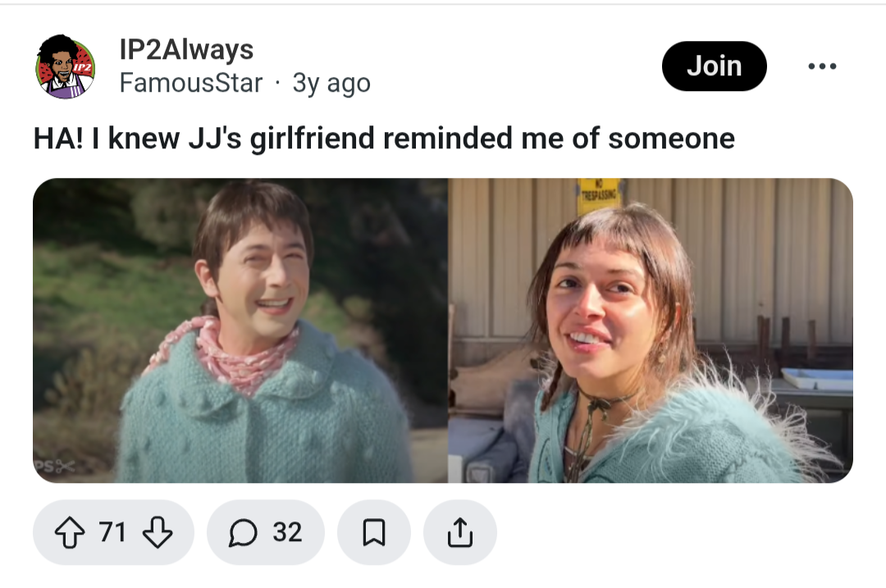This screenshot has height=588, width=886.
Task: View the right photo with fuzzy teal collar
Action: point(651,330)
